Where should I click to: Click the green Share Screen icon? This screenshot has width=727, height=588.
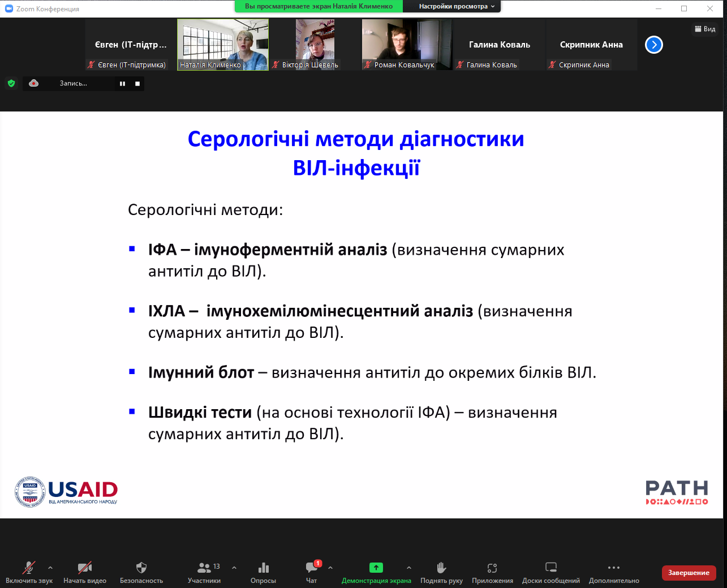pyautogui.click(x=376, y=568)
